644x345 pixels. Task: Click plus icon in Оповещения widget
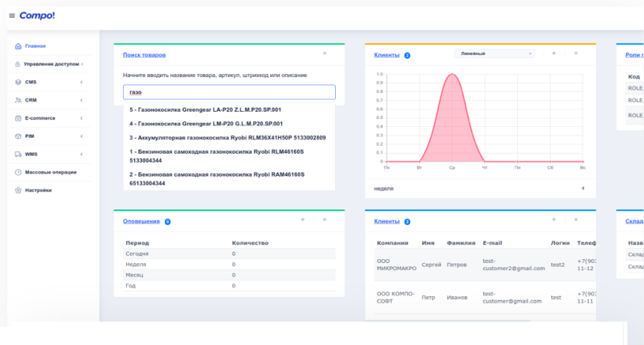(x=303, y=220)
